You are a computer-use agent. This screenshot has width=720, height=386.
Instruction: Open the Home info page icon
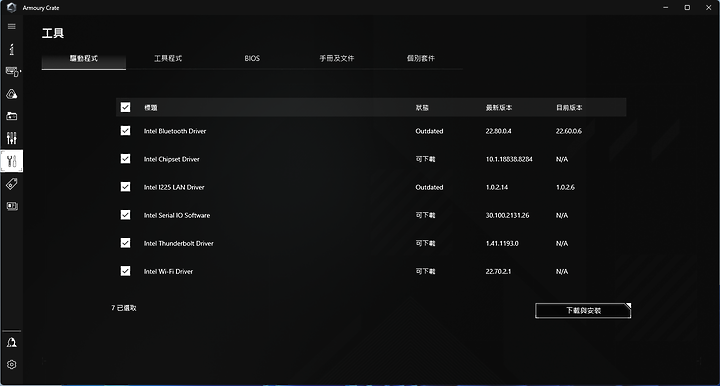point(12,49)
